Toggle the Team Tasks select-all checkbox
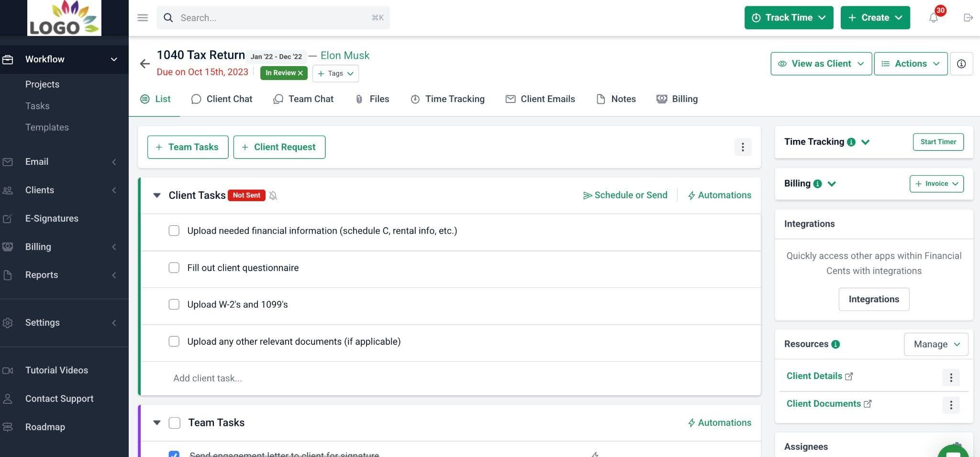Image resolution: width=980 pixels, height=457 pixels. [x=175, y=423]
